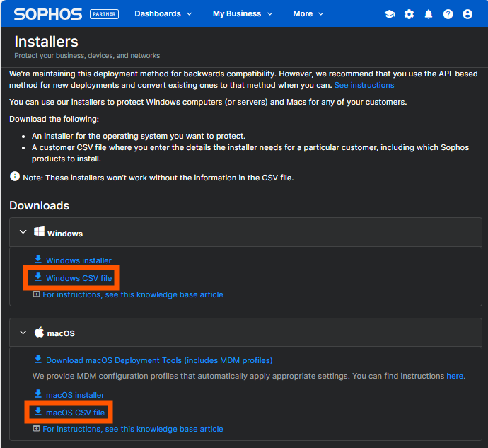Click the PARTNER badge
Image resolution: width=488 pixels, height=448 pixels.
click(104, 14)
